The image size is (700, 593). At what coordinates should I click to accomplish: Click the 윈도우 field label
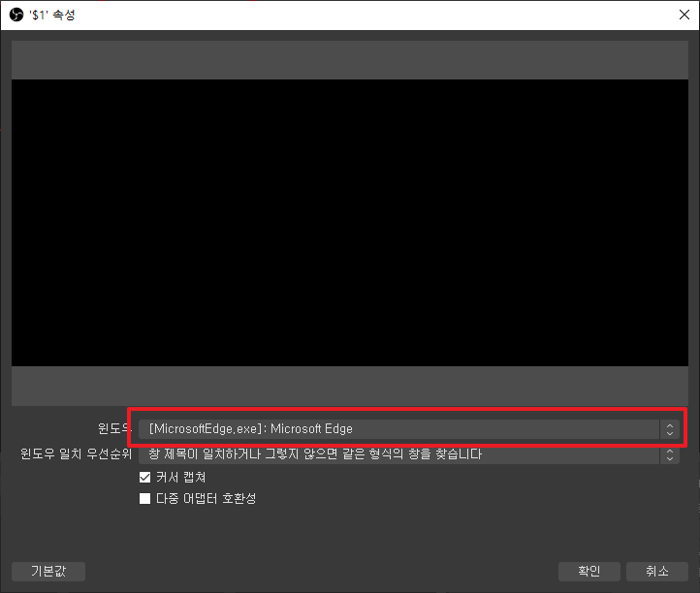click(x=114, y=429)
